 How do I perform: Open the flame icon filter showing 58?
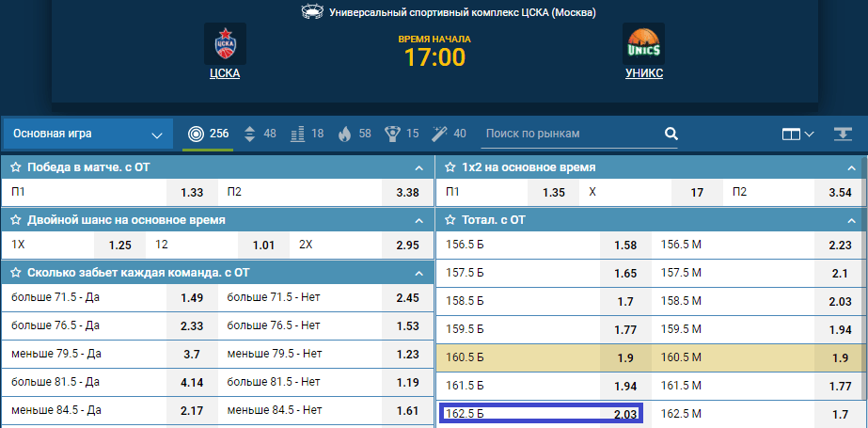(355, 134)
